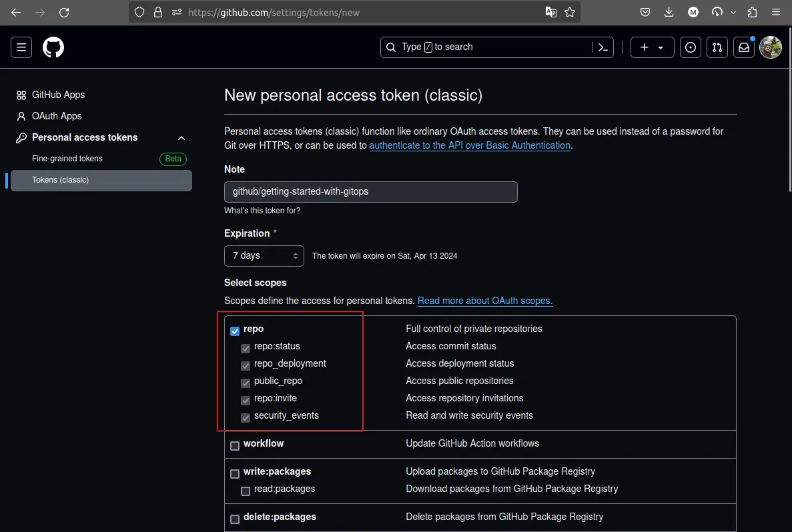
Task: Reload the page in browser
Action: (x=64, y=12)
